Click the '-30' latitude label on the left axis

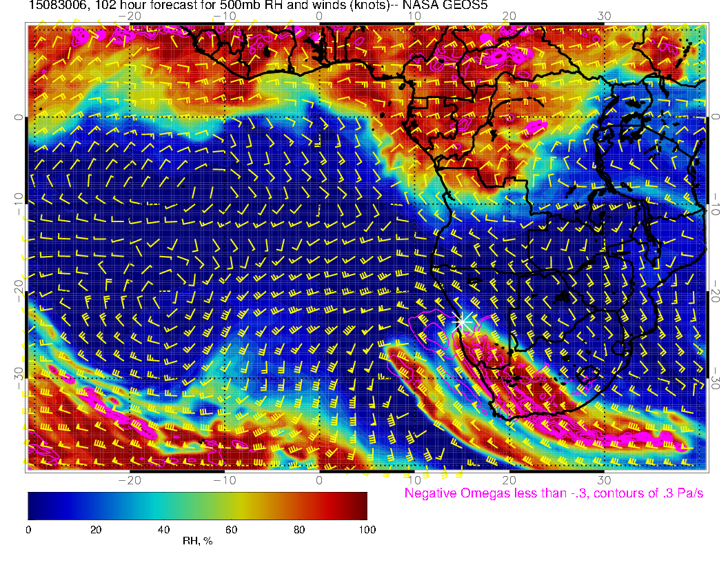coord(19,378)
